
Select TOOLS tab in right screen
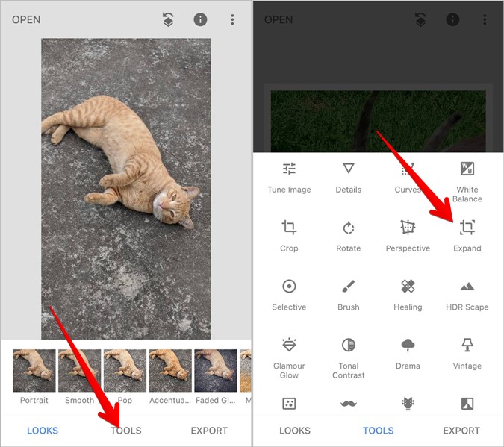point(379,431)
